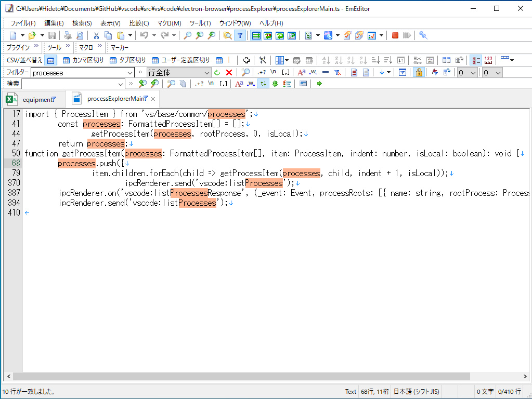This screenshot has height=399, width=532.
Task: Open the 編集(E) menu
Action: coord(54,23)
